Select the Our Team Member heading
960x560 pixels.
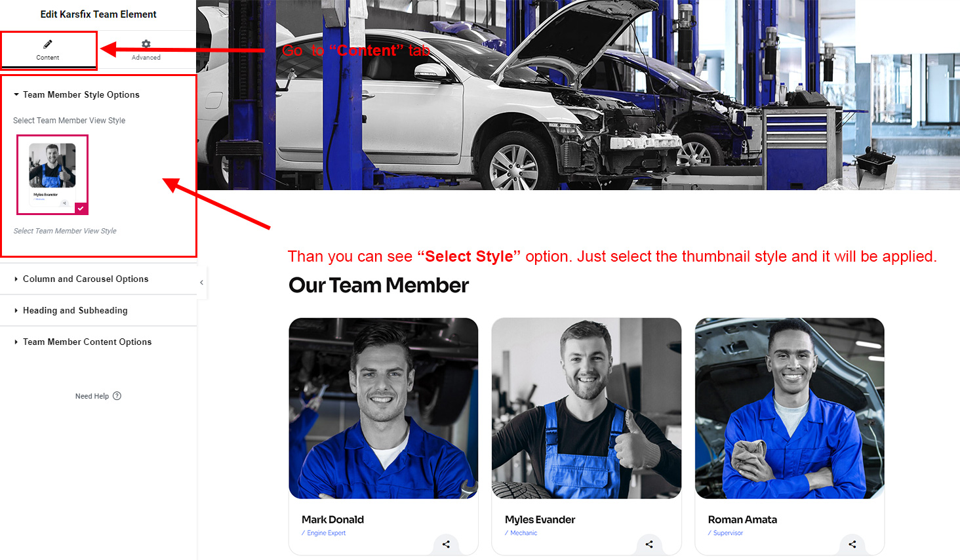pos(378,285)
